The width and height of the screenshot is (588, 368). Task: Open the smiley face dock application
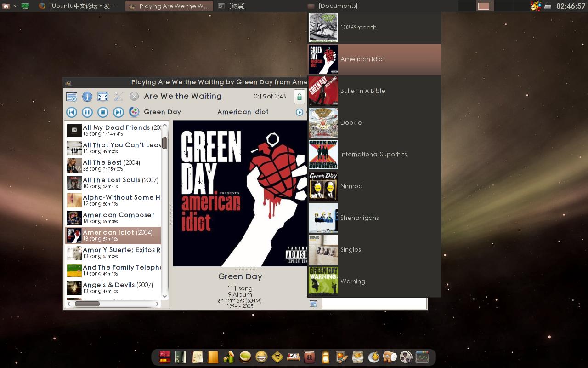pyautogui.click(x=261, y=357)
